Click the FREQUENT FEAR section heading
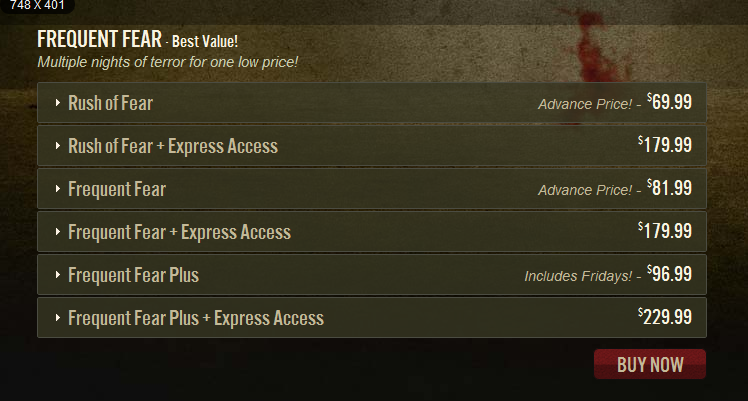 [99, 39]
